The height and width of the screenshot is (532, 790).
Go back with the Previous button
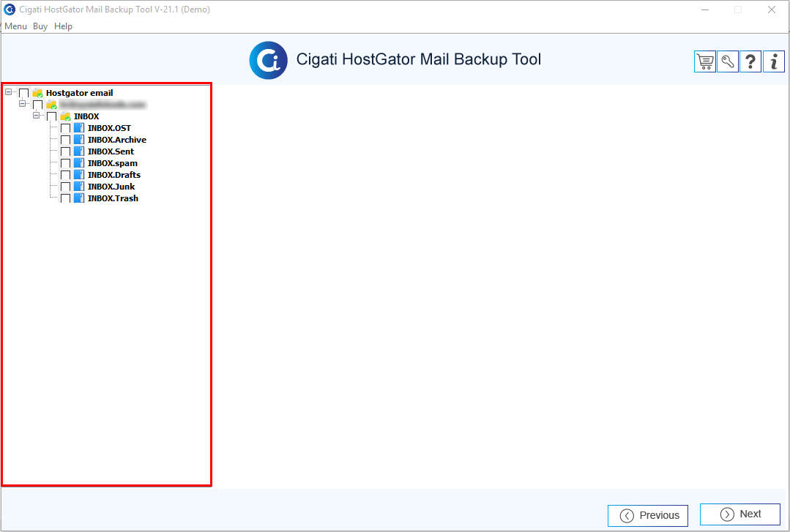coord(648,515)
